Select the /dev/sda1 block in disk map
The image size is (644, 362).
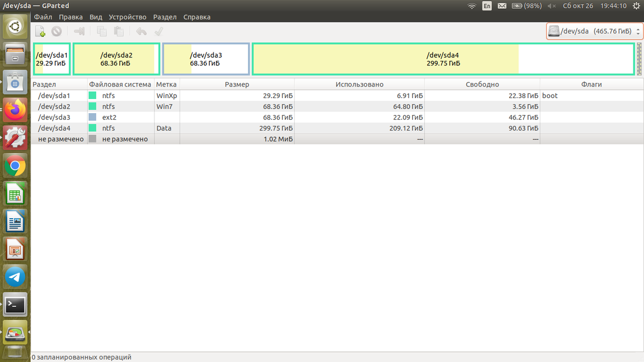pyautogui.click(x=52, y=59)
